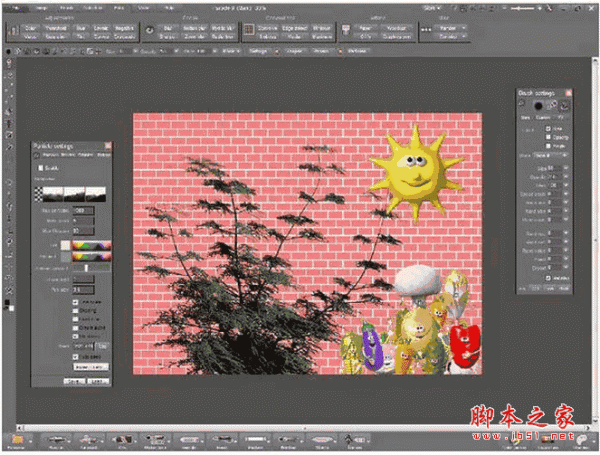Click the foreground/background color squares in left toolbox
This screenshot has height=455, width=600.
click(9, 306)
